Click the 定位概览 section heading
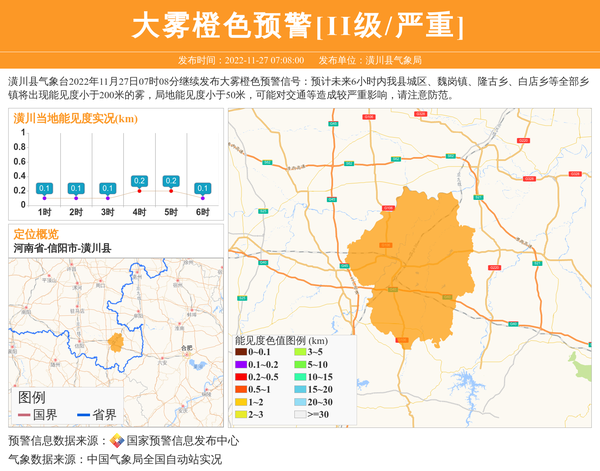This screenshot has width=600, height=471. tap(36, 233)
